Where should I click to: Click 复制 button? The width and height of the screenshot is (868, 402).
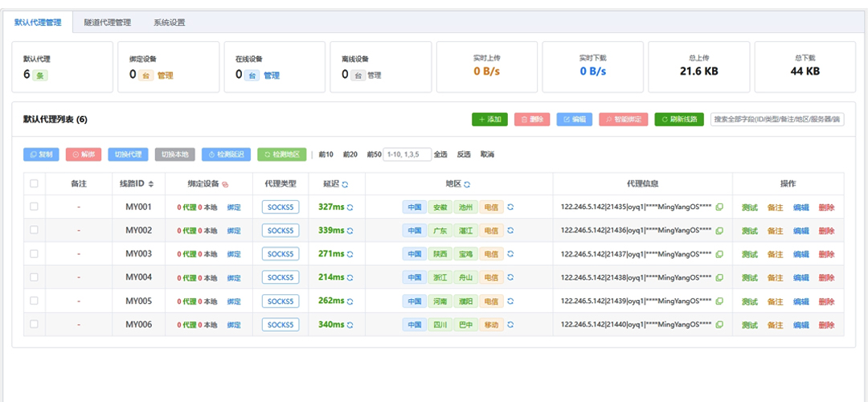pyautogui.click(x=41, y=154)
